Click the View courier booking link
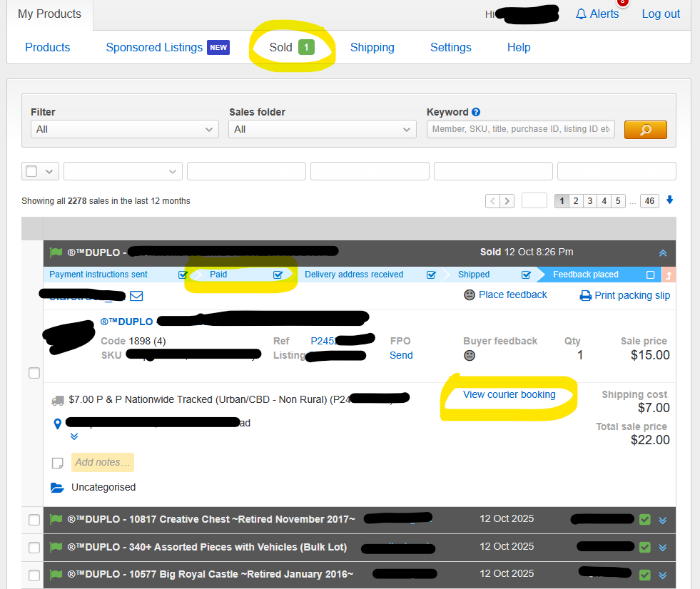 (509, 394)
